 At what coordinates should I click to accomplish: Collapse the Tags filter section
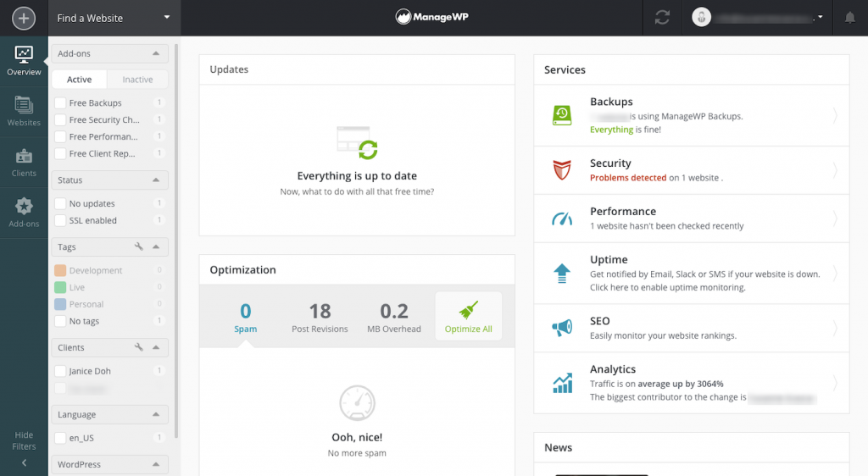tap(156, 247)
